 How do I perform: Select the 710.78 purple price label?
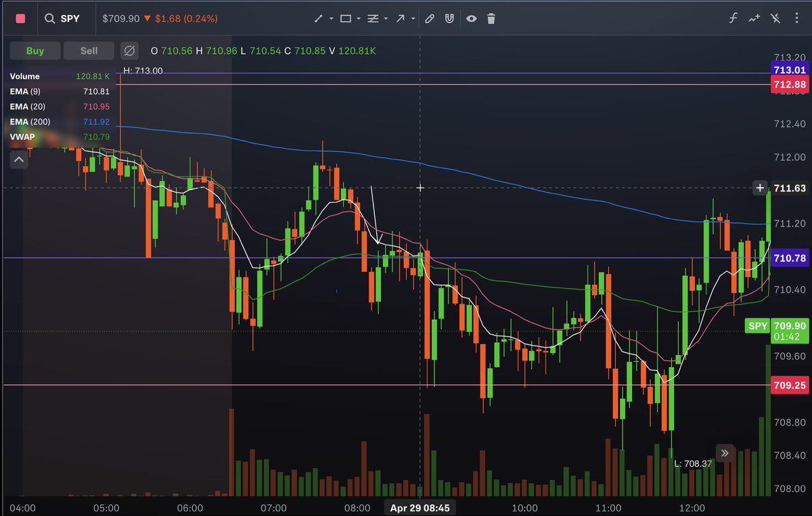(x=790, y=258)
